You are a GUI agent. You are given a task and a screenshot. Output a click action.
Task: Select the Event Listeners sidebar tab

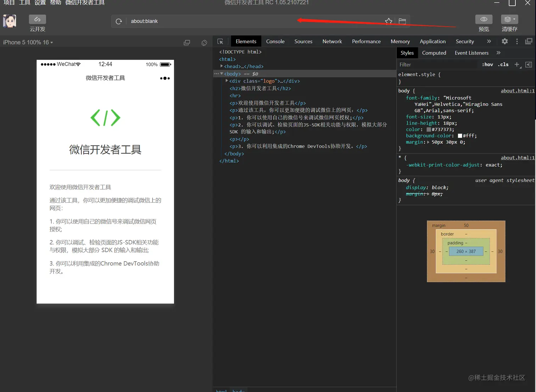pos(471,53)
